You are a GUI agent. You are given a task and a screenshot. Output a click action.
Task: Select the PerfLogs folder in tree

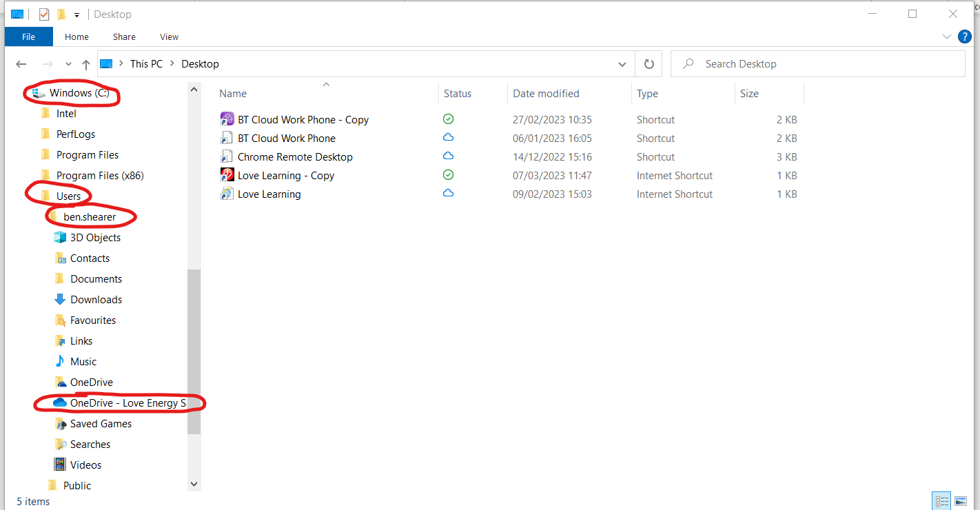point(76,134)
